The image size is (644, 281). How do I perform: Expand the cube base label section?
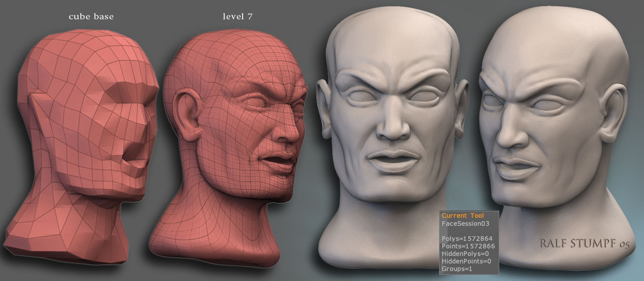pyautogui.click(x=91, y=16)
